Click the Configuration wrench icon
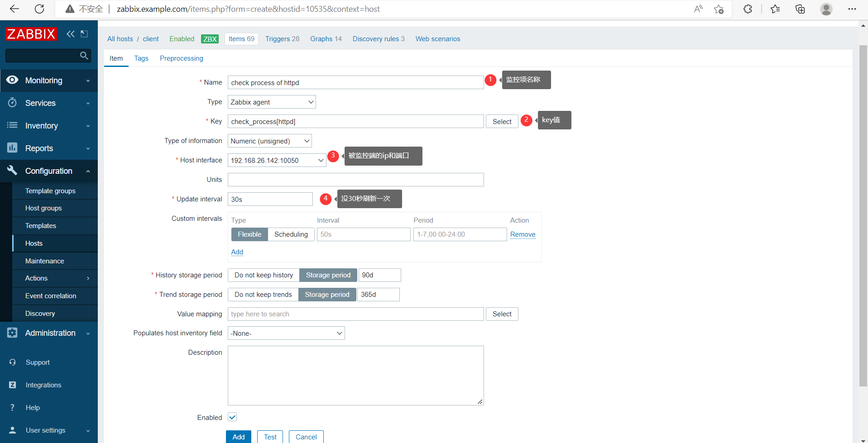868x443 pixels. pyautogui.click(x=12, y=171)
